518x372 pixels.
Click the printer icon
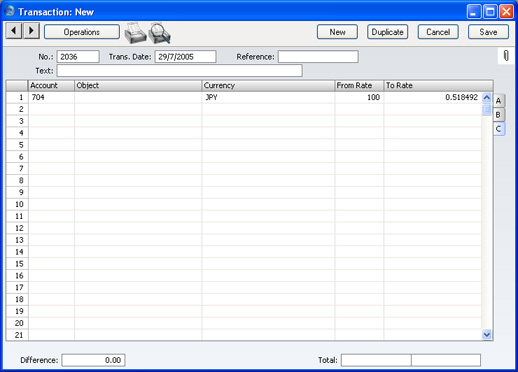pyautogui.click(x=135, y=33)
